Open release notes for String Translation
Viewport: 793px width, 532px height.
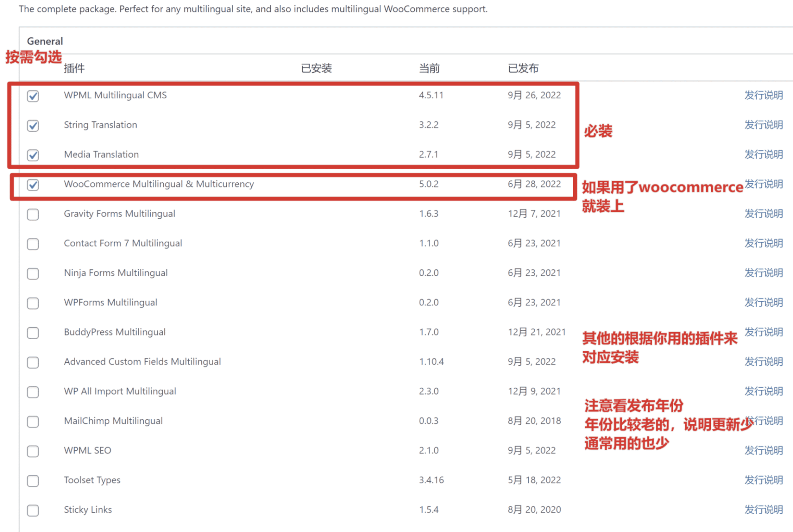(764, 125)
